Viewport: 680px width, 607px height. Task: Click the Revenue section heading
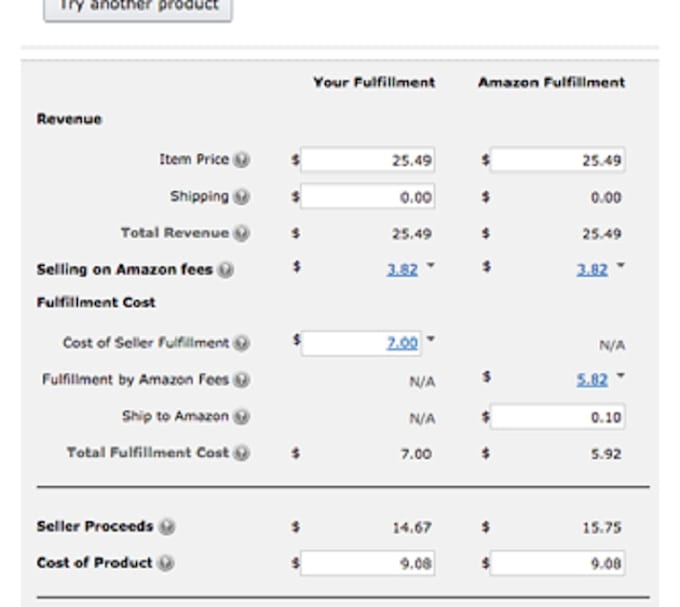[69, 119]
